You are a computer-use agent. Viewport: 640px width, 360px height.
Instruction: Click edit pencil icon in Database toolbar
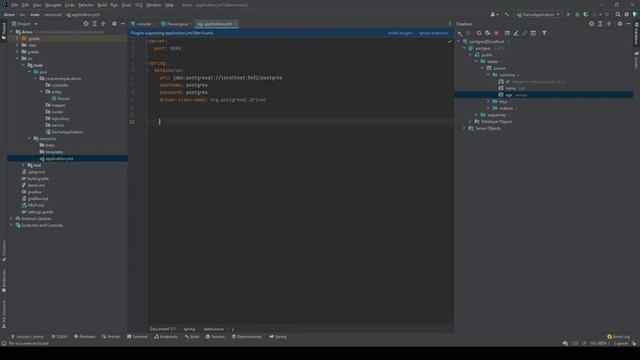[516, 33]
